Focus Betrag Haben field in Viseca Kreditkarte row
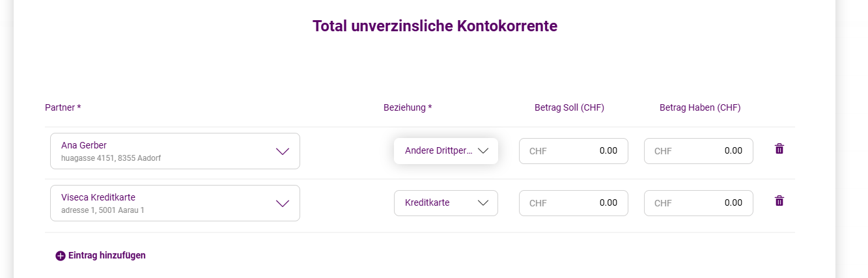This screenshot has height=278, width=868. point(699,203)
